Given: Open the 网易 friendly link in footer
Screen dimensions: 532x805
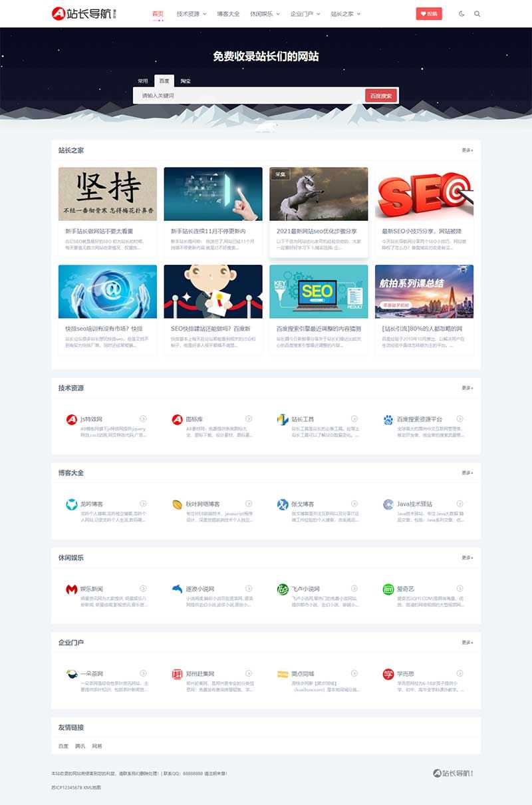Looking at the screenshot, I should (x=96, y=746).
